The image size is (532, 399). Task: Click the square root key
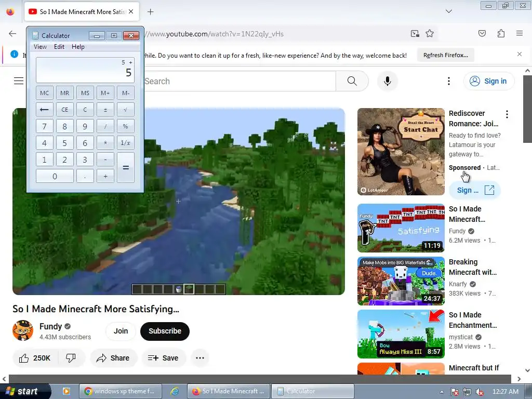126,110
